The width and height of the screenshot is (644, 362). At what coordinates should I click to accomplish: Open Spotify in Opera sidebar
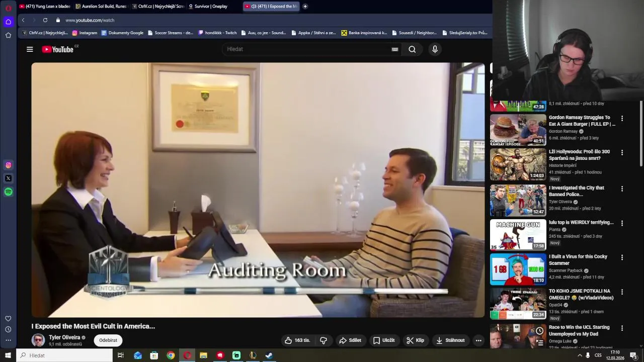point(8,192)
